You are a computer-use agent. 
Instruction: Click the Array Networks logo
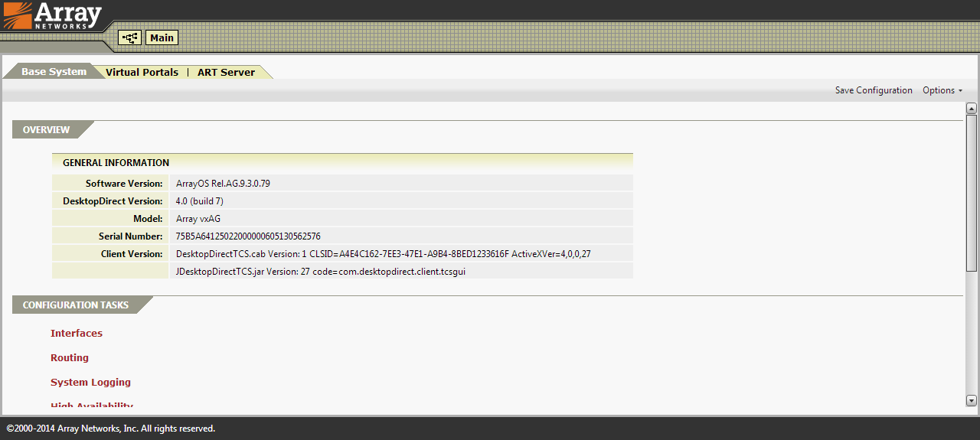point(54,17)
